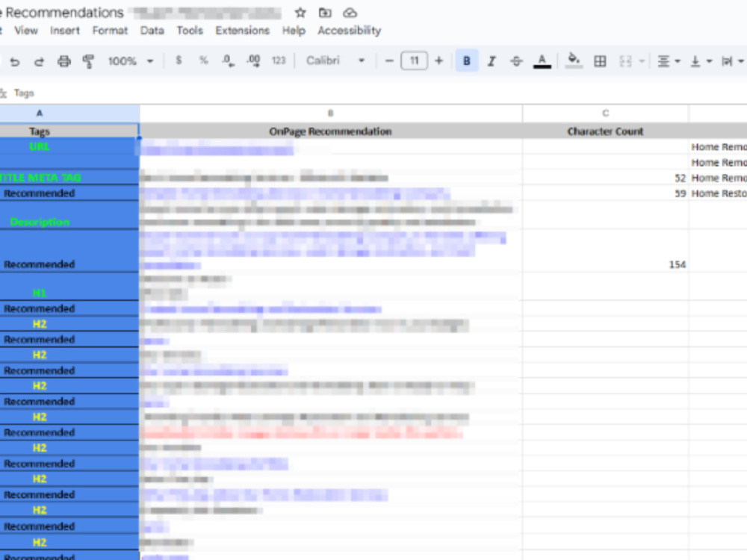Screen dimensions: 747x560
Task: Open the Tools menu
Action: click(190, 31)
